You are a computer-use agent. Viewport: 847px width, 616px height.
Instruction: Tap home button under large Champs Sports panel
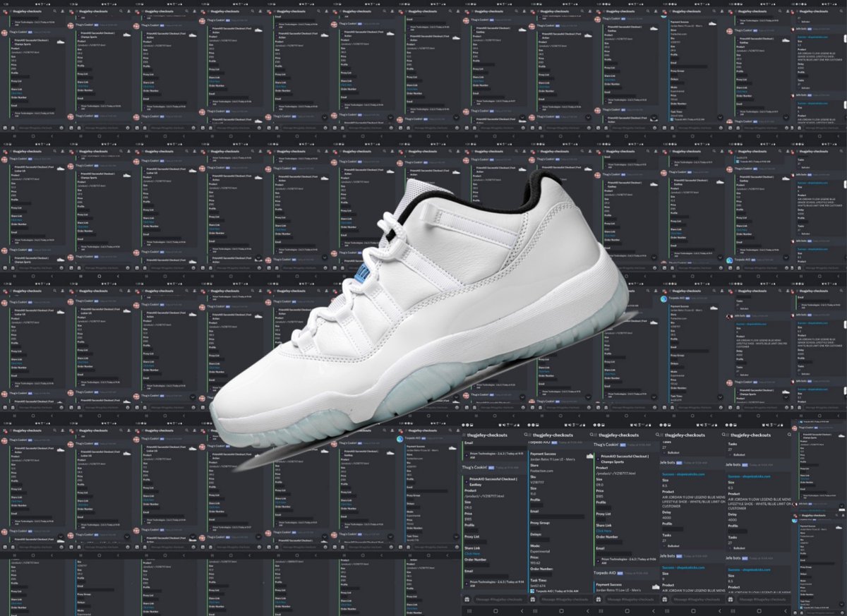point(627,611)
